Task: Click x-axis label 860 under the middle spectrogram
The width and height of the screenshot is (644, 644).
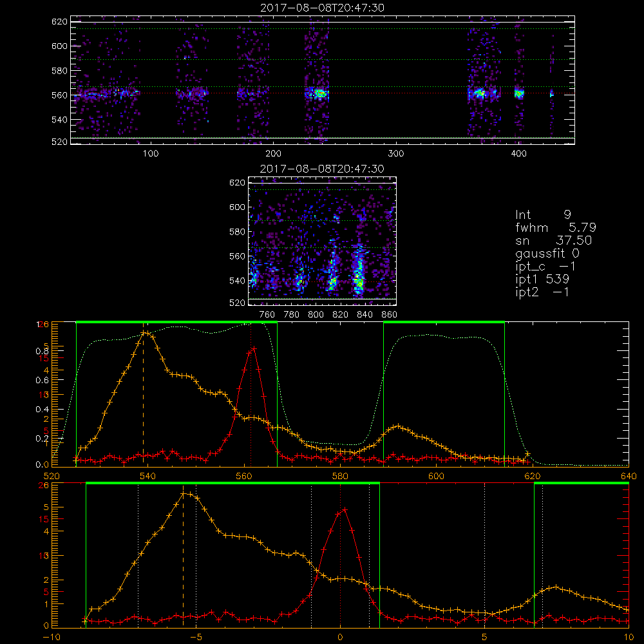Action: [x=390, y=315]
